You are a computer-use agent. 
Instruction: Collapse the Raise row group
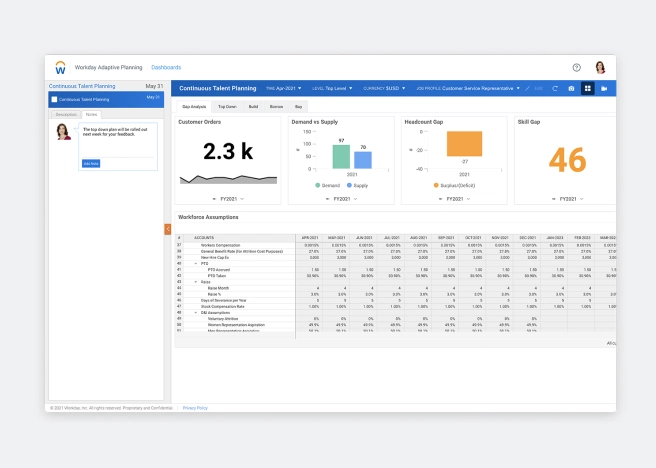tap(195, 282)
